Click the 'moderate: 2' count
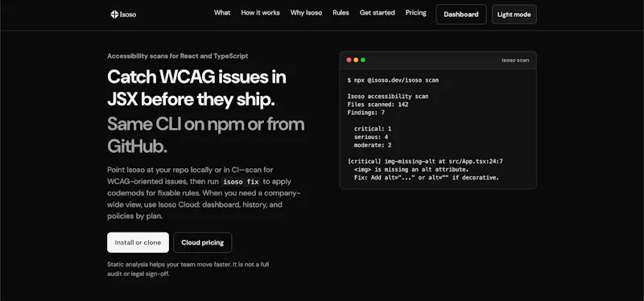The image size is (644, 301). click(x=373, y=146)
